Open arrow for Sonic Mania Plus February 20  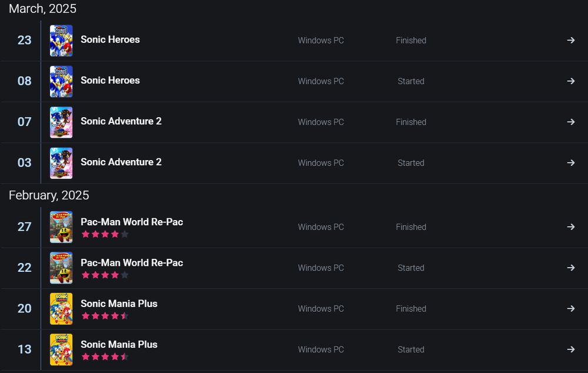pyautogui.click(x=571, y=308)
